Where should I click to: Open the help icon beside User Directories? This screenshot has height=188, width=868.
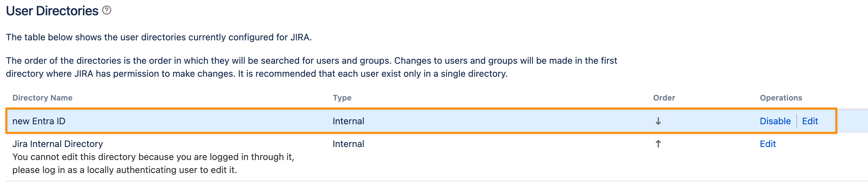pyautogui.click(x=106, y=10)
